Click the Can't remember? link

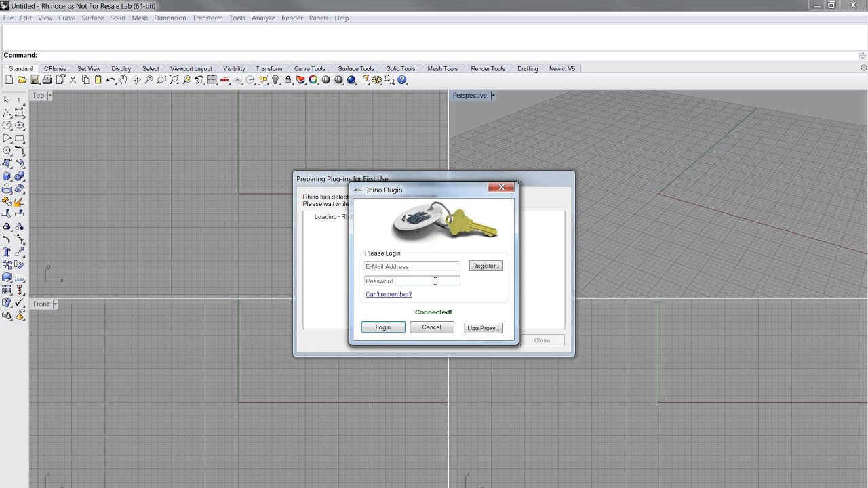coord(389,294)
